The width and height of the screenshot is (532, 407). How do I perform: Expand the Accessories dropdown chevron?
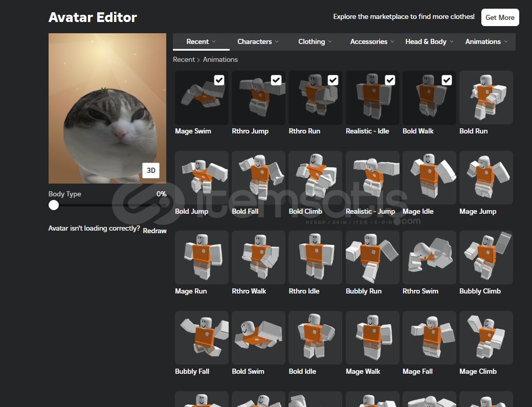[x=392, y=41]
